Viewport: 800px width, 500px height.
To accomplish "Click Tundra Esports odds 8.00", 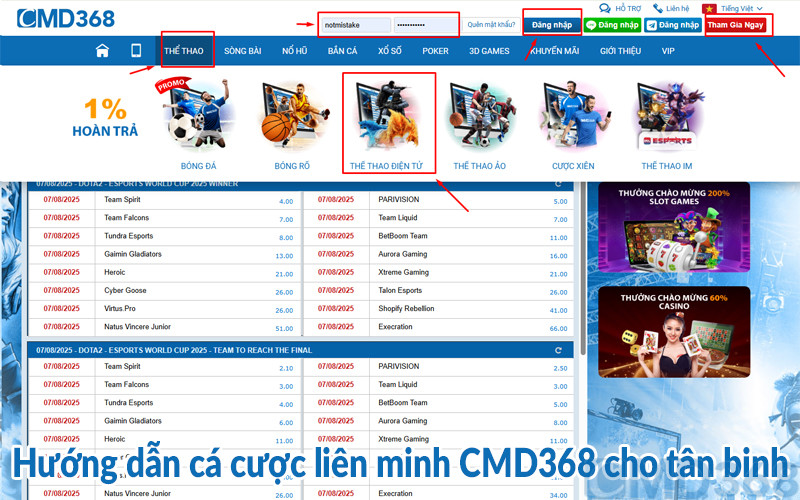I will [x=286, y=237].
